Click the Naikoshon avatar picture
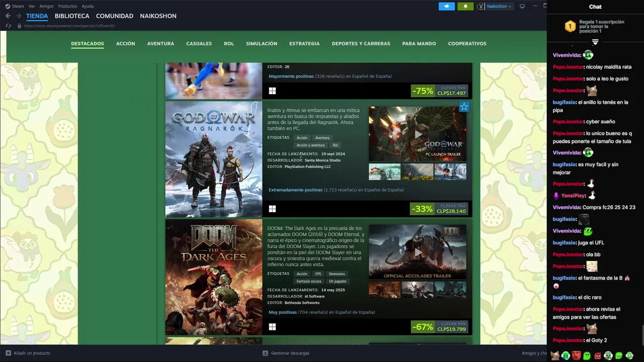Screen dimensions: 644x362 tap(480, 6)
